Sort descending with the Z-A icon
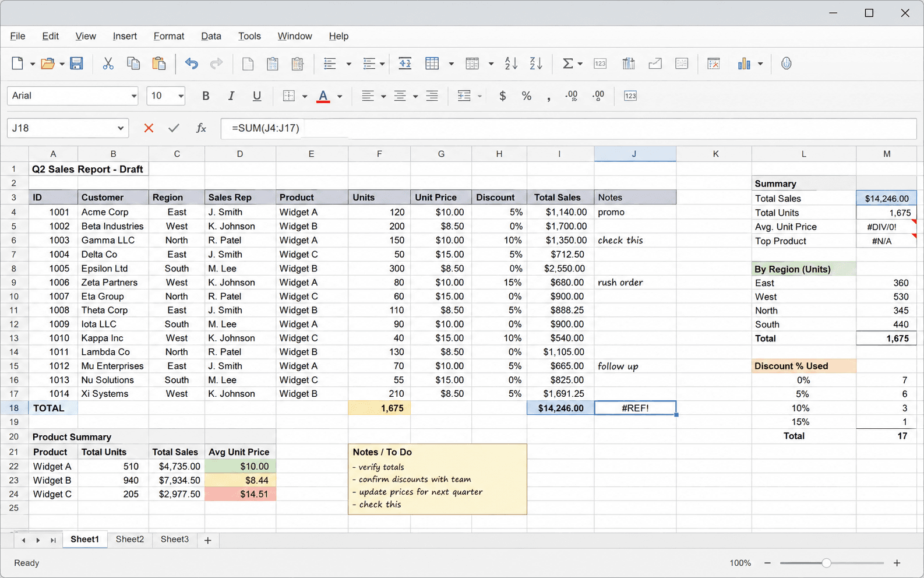The width and height of the screenshot is (924, 578). tap(536, 64)
